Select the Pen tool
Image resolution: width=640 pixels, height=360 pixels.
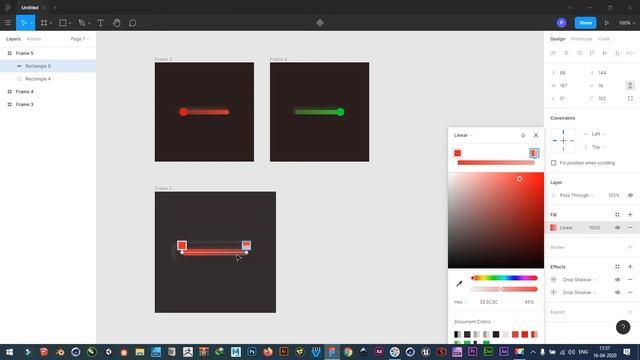tap(82, 23)
